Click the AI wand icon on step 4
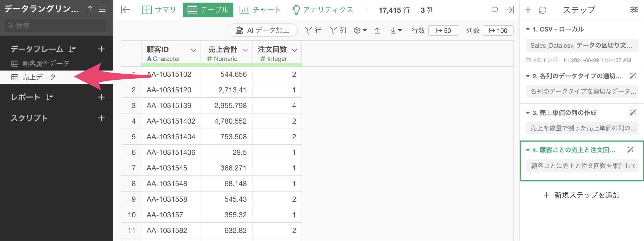644x241 pixels. point(630,150)
